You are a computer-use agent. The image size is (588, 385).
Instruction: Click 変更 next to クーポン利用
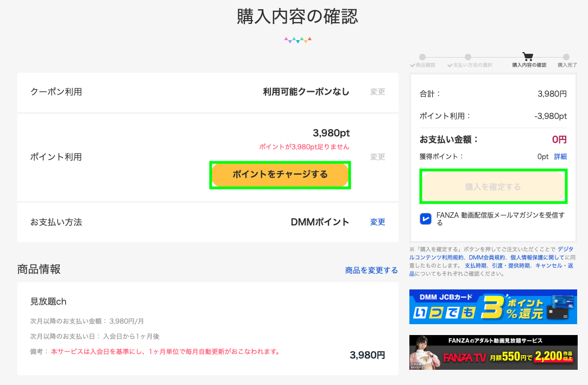point(377,92)
